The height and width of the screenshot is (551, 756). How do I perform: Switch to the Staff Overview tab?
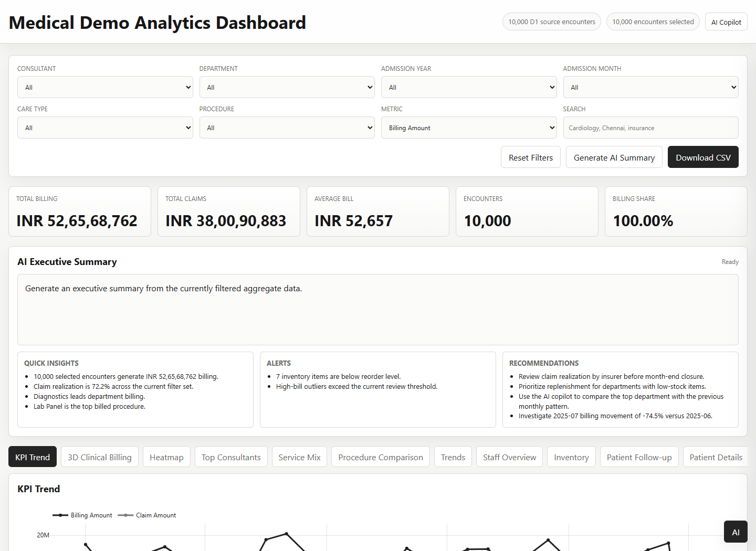[x=510, y=457]
